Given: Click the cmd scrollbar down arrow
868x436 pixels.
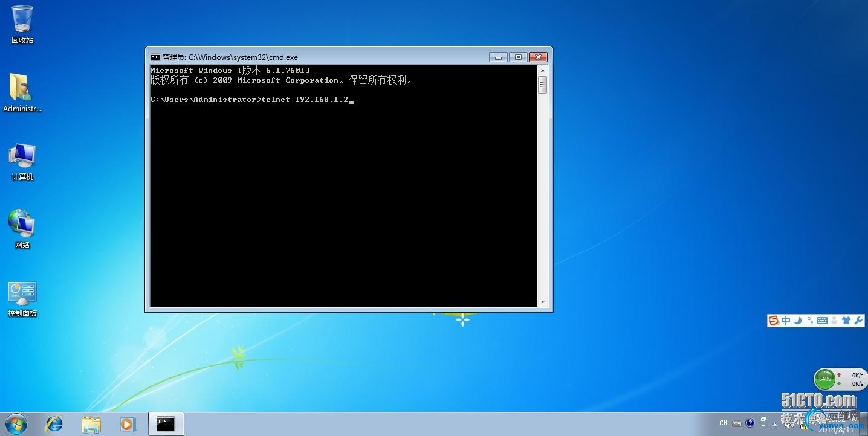Looking at the screenshot, I should coord(543,302).
